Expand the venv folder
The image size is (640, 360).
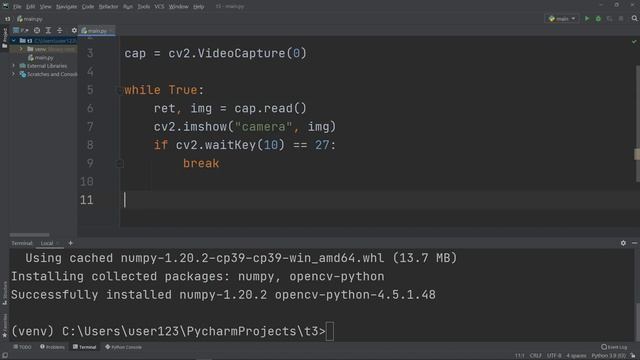pos(21,49)
